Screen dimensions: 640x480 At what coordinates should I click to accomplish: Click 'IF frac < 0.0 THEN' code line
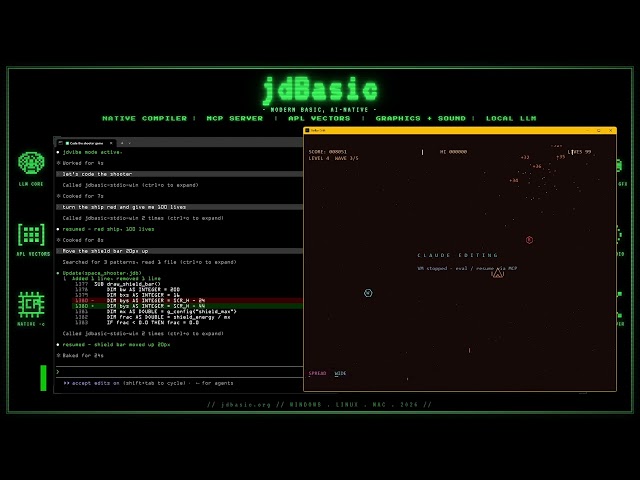coord(153,322)
